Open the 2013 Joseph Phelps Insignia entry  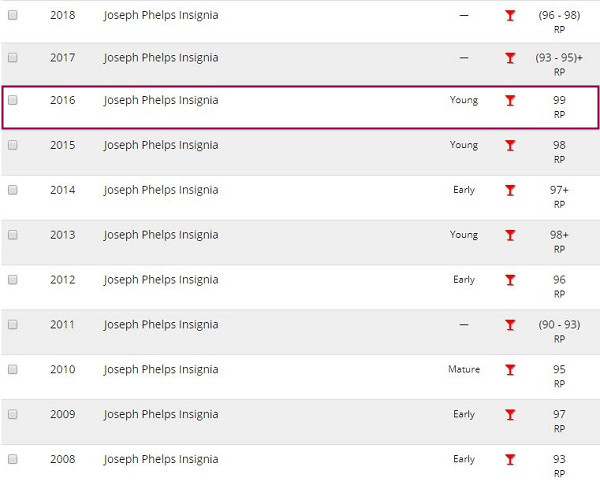tap(161, 235)
